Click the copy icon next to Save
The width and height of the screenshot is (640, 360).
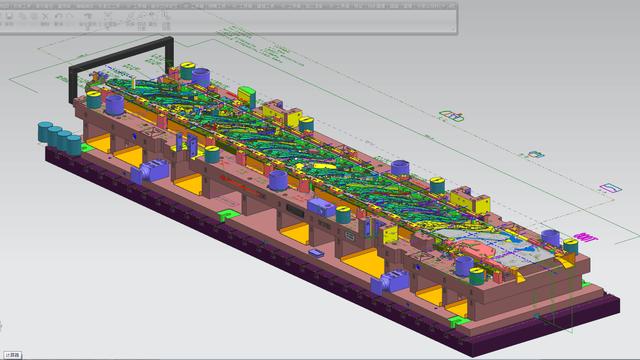click(22, 16)
